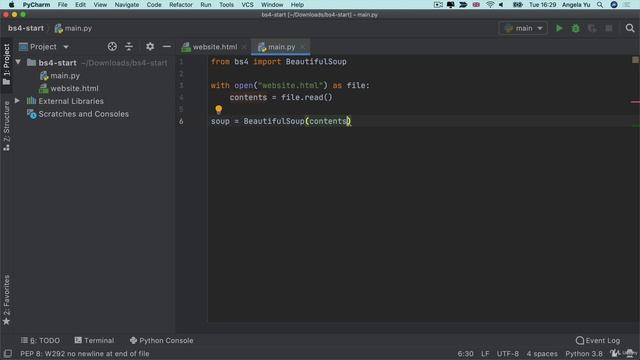
Task: Toggle the Terminal tool window
Action: click(x=94, y=340)
